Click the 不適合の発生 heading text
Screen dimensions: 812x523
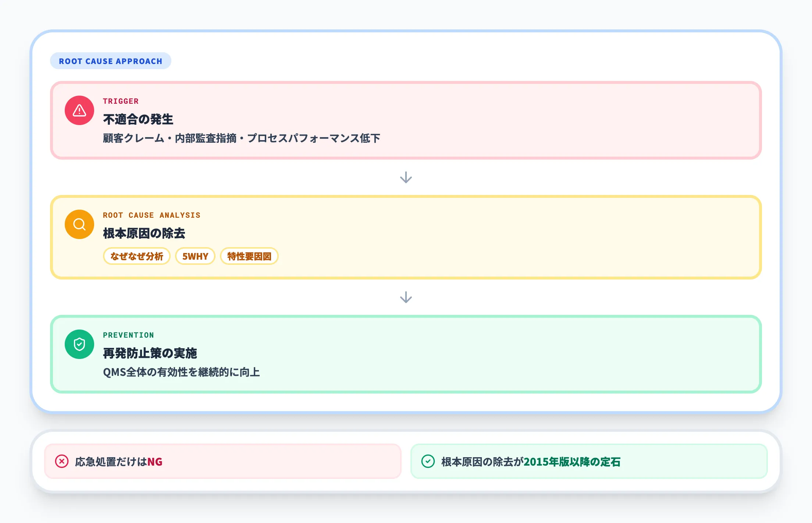coord(138,119)
